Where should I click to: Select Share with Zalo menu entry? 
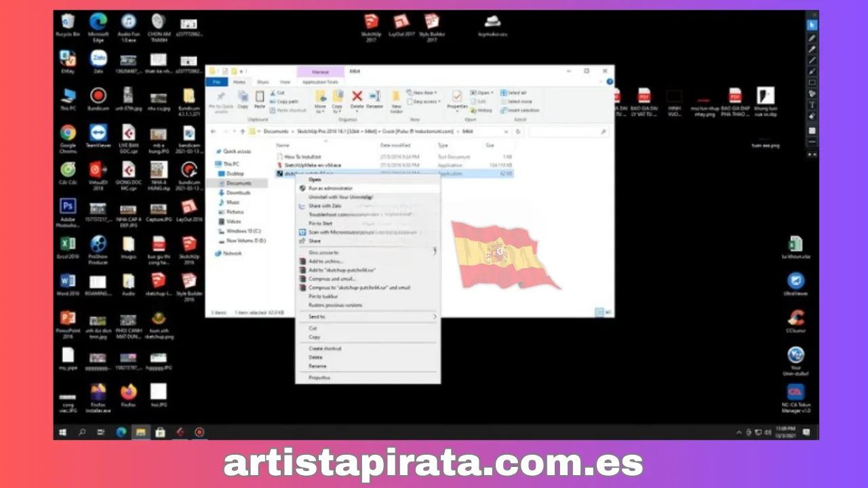coord(368,205)
